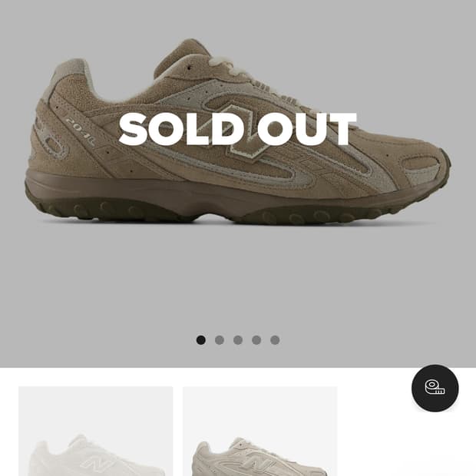Show the third carousel image via middle dot
Viewport: 476px width, 476px height.
[238, 340]
